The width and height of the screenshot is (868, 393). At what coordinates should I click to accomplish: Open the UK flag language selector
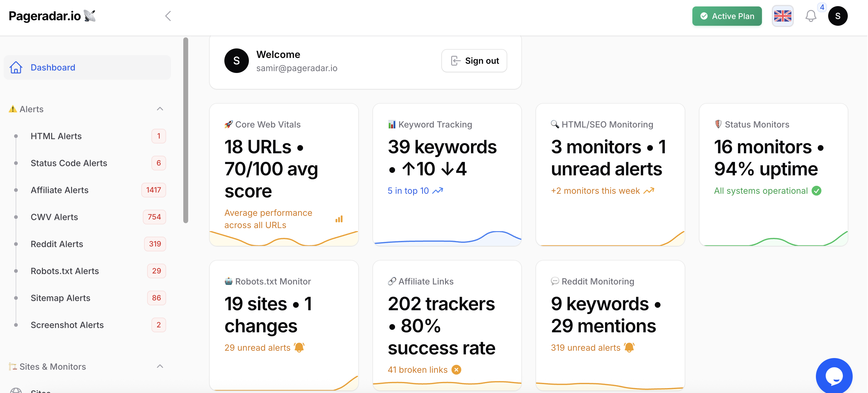point(782,16)
